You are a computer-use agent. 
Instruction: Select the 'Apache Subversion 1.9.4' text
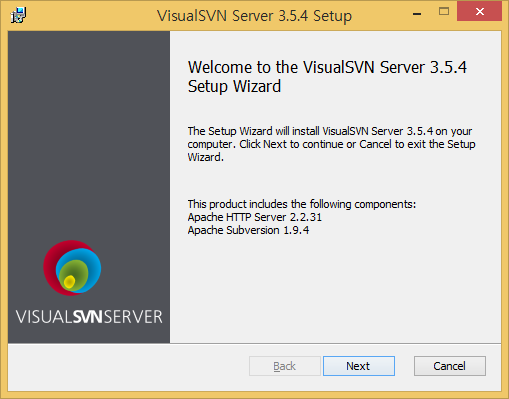248,230
